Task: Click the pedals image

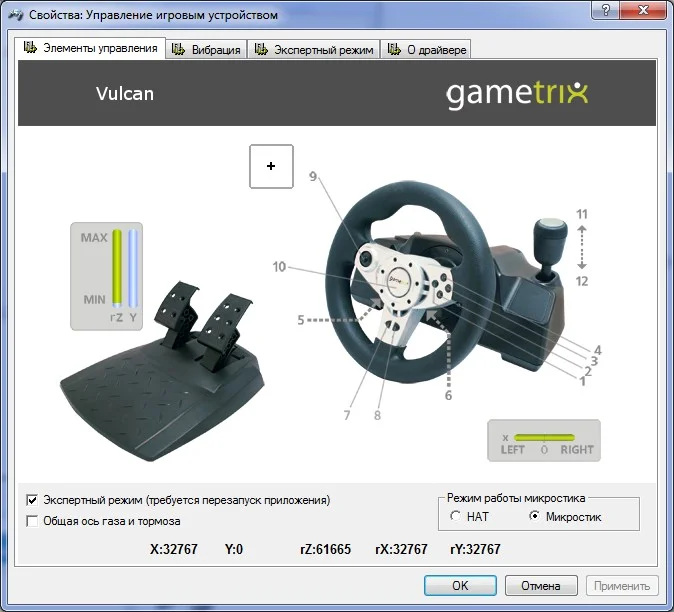Action: click(x=162, y=372)
